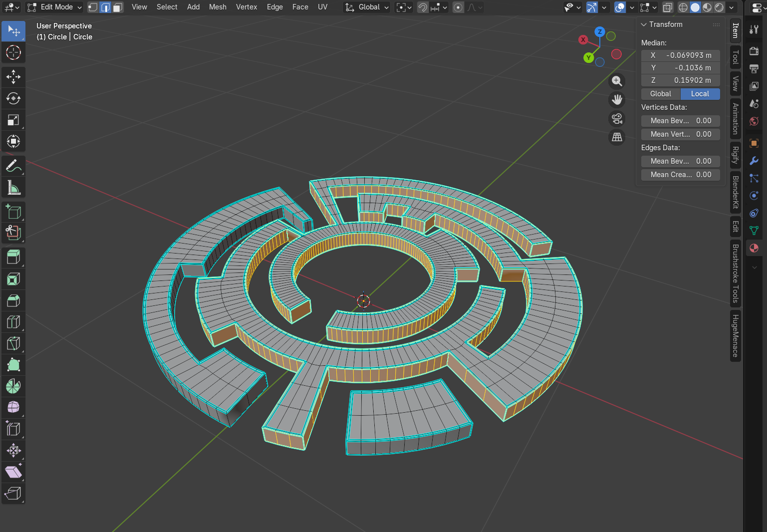Viewport: 767px width, 532px height.
Task: Enable vertex select mode
Action: [92, 7]
